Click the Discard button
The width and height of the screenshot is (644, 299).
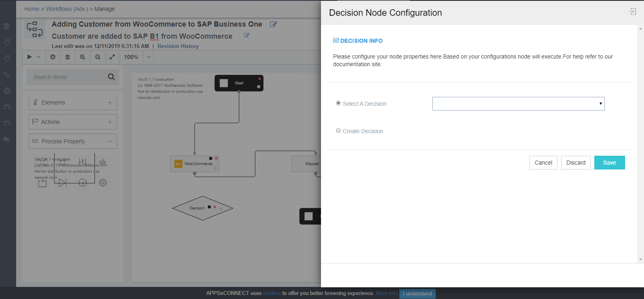576,163
